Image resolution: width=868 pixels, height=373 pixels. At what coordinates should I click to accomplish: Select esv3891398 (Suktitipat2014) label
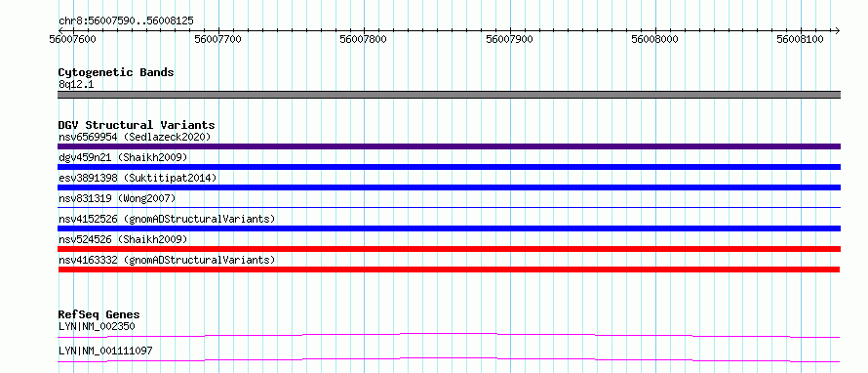(x=138, y=178)
